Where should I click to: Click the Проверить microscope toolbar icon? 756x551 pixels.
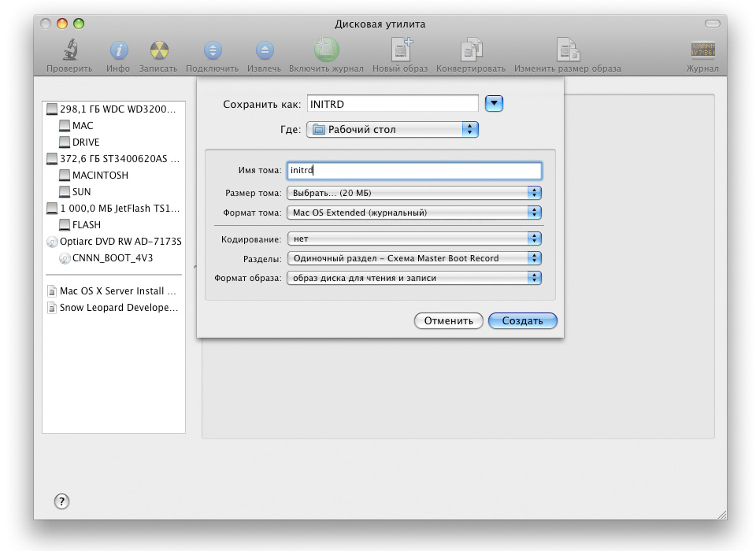click(x=69, y=51)
